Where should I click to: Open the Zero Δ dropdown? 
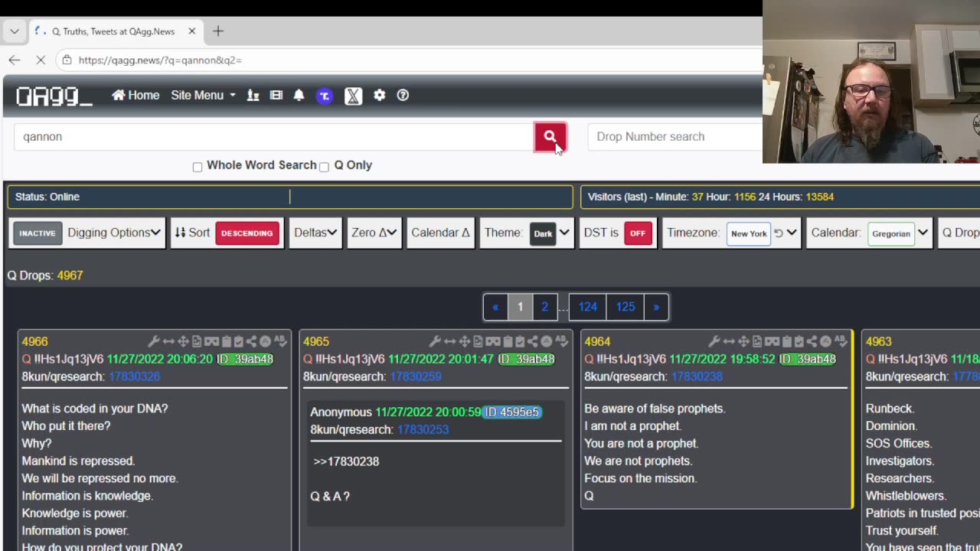pos(374,233)
